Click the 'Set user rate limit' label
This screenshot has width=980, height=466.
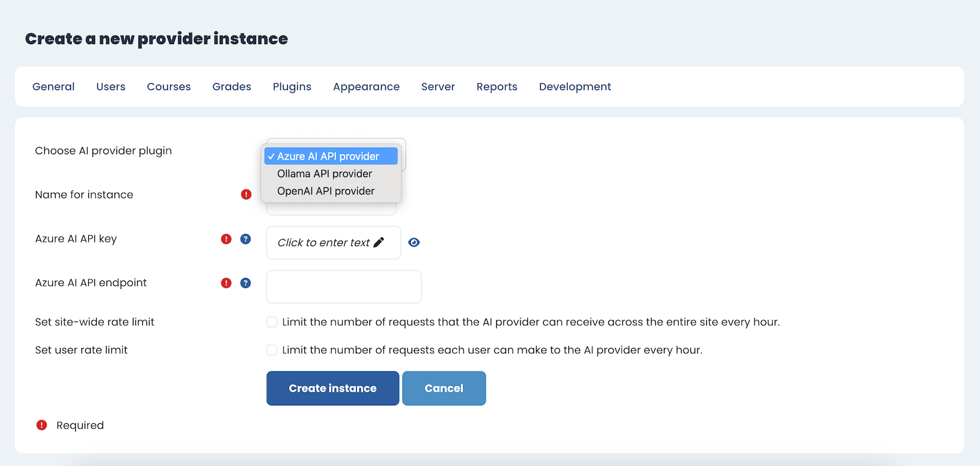pos(81,350)
